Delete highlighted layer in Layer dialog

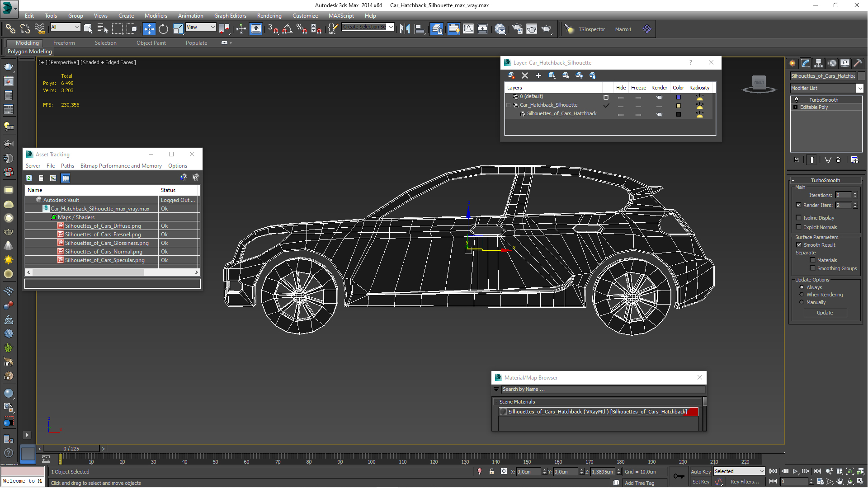(524, 75)
